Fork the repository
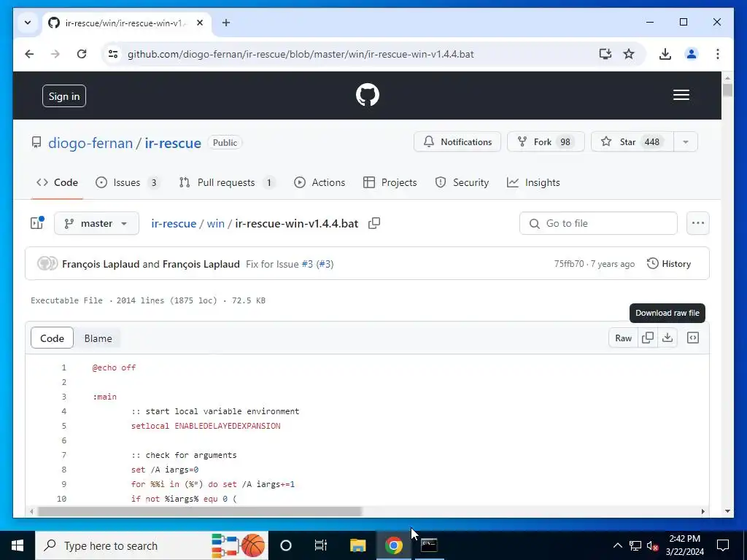 coord(546,142)
